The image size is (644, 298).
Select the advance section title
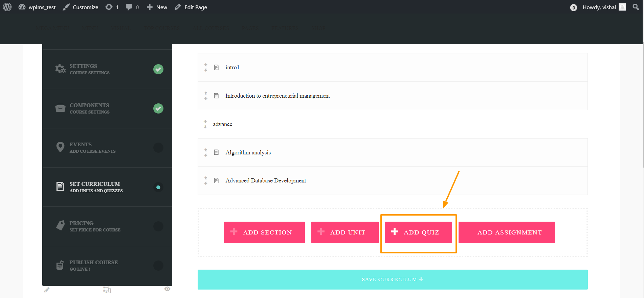(x=223, y=124)
